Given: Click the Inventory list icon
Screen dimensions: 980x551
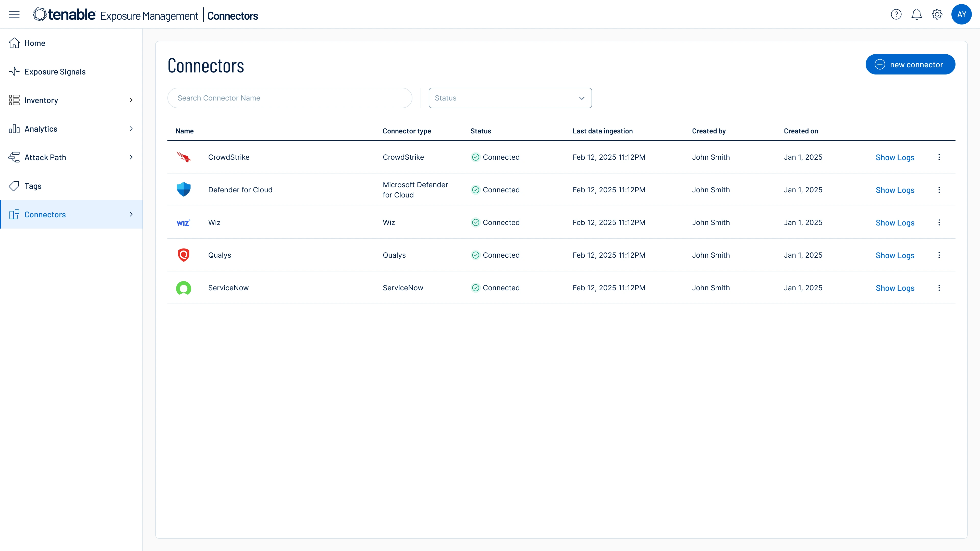Looking at the screenshot, I should tap(14, 100).
